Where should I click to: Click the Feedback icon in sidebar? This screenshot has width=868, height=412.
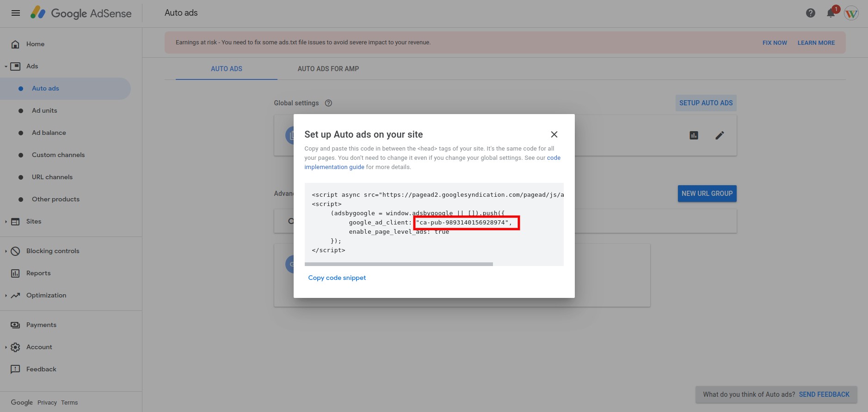(15, 370)
